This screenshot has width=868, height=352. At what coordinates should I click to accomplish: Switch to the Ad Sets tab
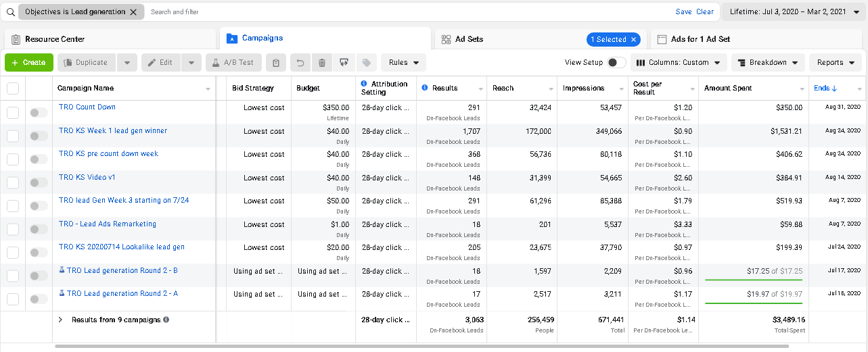[469, 39]
